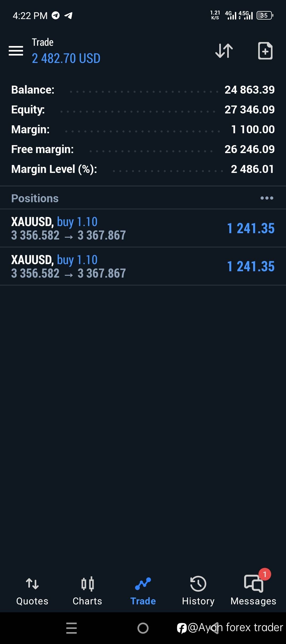Image resolution: width=286 pixels, height=644 pixels.
Task: Tap the 2 482.70 USD profit total
Action: [x=66, y=58]
